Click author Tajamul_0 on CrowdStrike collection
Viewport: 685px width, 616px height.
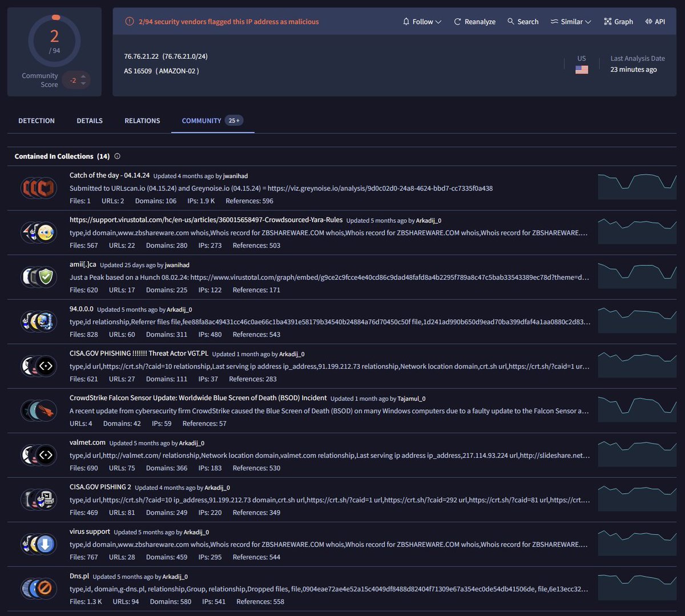click(x=411, y=398)
